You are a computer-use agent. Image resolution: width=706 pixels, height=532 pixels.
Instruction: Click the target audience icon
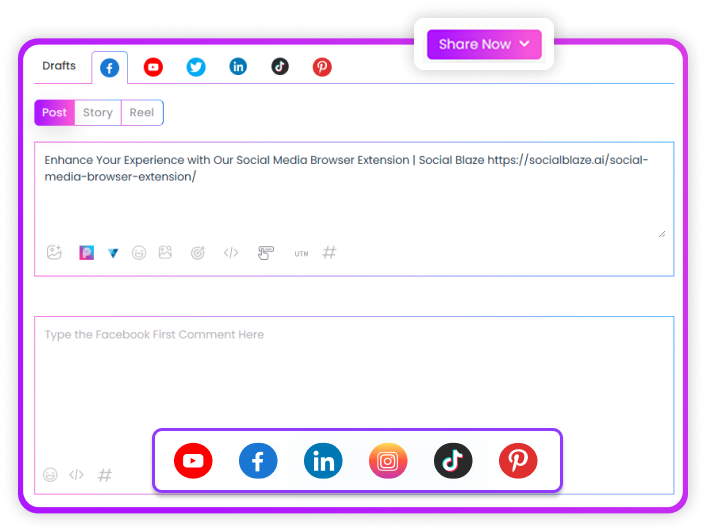(x=198, y=253)
